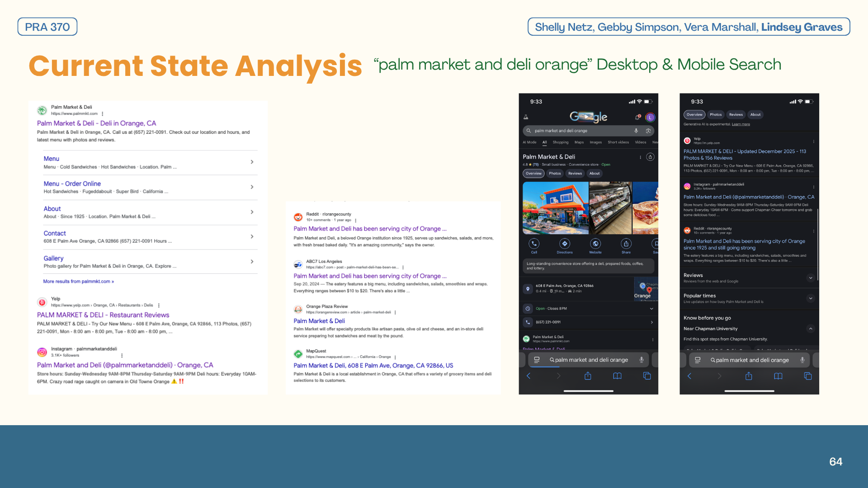This screenshot has height=488, width=868.
Task: Tap location pin icon beside 608 E Palm Ave
Action: click(x=528, y=289)
